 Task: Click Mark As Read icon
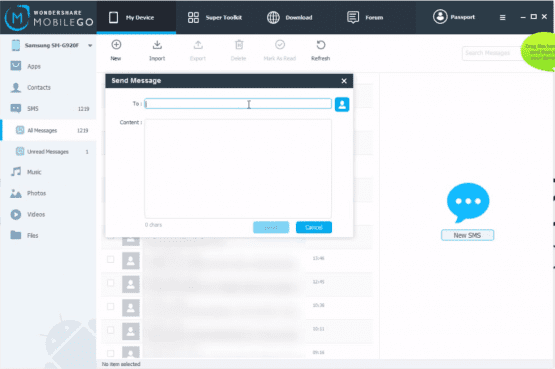(x=280, y=45)
